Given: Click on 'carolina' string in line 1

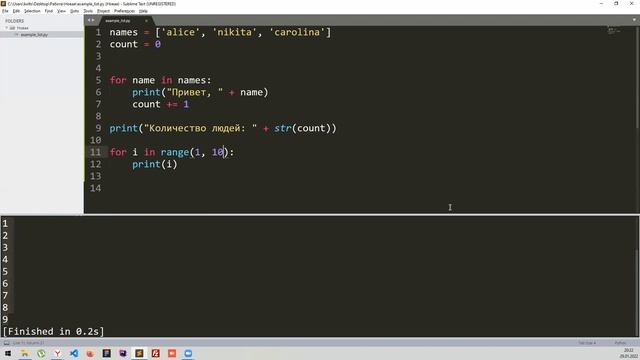Looking at the screenshot, I should pos(297,32).
